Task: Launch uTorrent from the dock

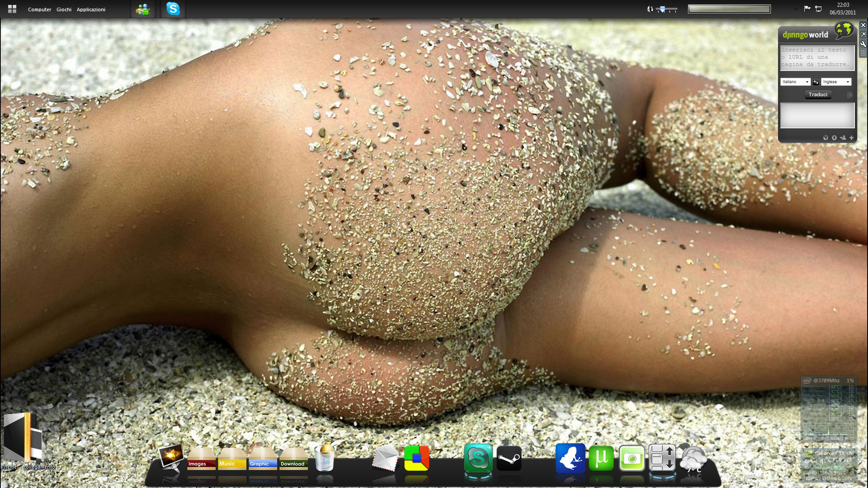Action: tap(601, 458)
